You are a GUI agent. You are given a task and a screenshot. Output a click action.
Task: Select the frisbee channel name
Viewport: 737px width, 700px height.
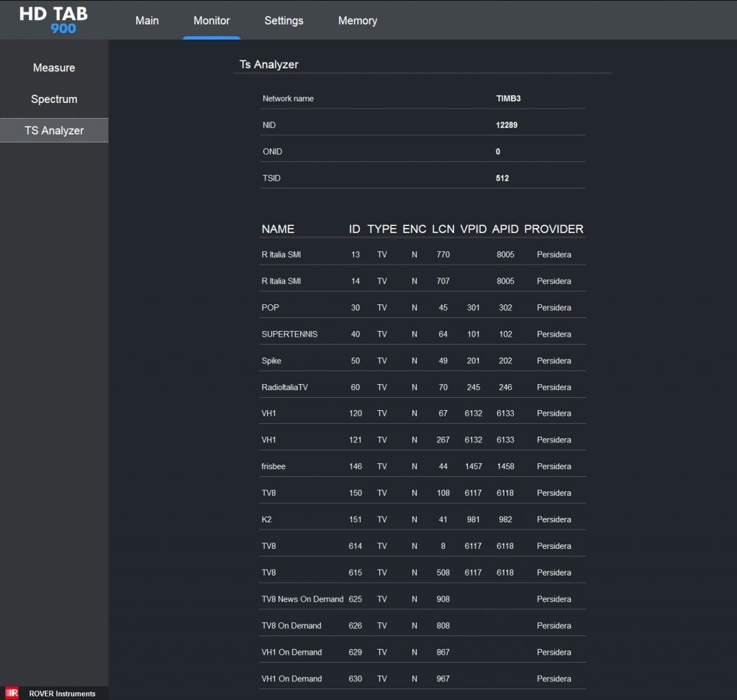click(273, 466)
